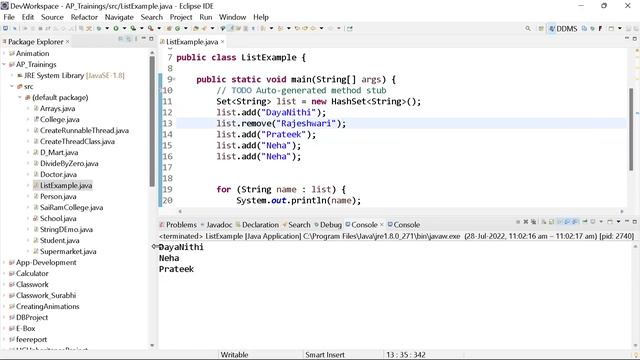Viewport: 640px width, 360px height.
Task: Maximize the Console view panel
Action: [x=635, y=222]
